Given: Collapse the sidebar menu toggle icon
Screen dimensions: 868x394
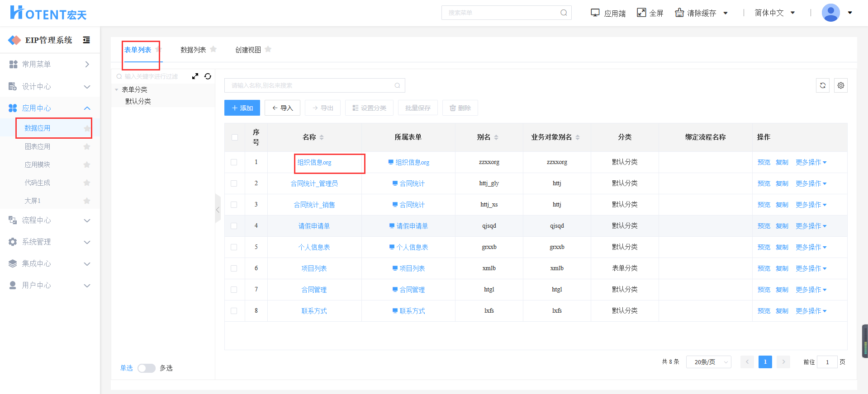Looking at the screenshot, I should click(x=86, y=40).
